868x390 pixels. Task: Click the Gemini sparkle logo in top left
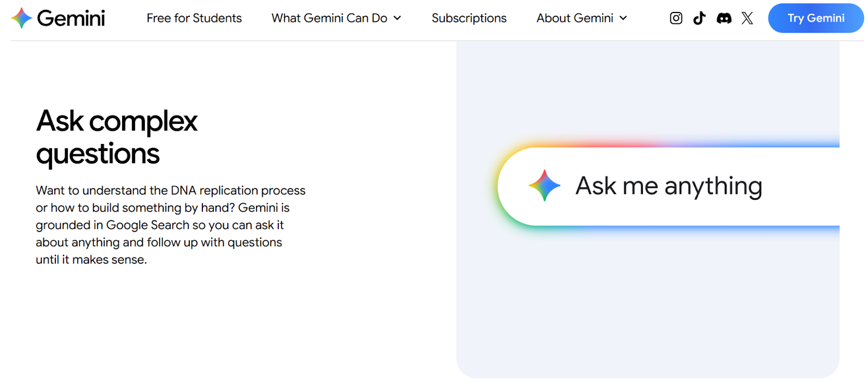click(x=21, y=17)
